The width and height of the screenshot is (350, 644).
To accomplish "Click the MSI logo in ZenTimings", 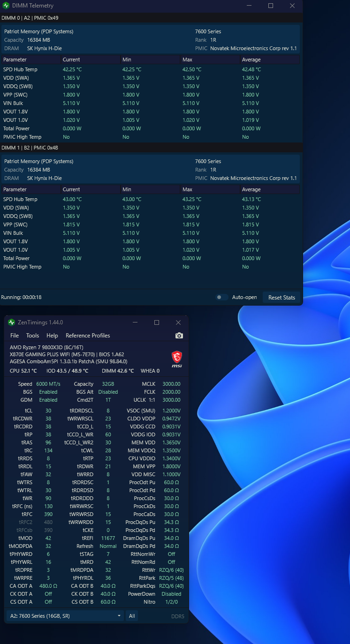I will [x=177, y=359].
